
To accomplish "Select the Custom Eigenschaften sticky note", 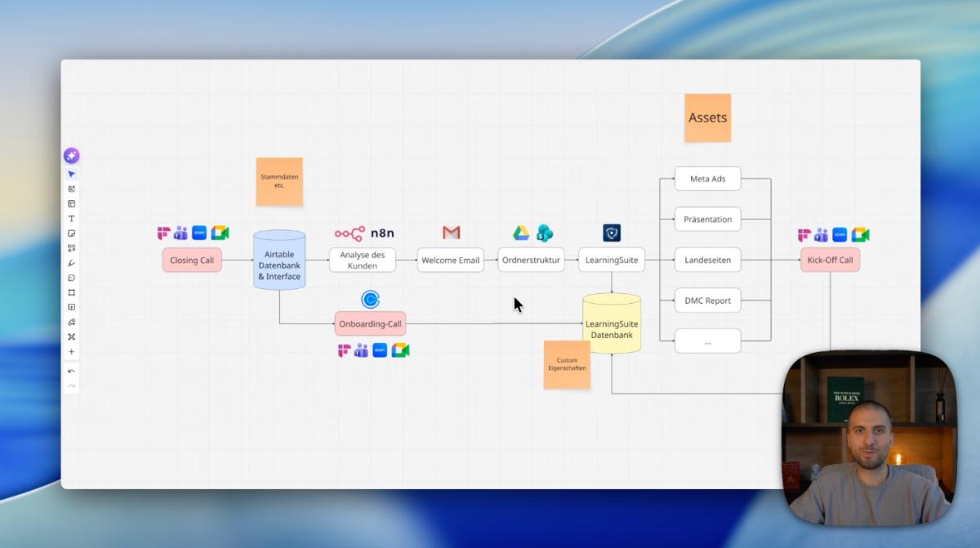I will pos(567,364).
